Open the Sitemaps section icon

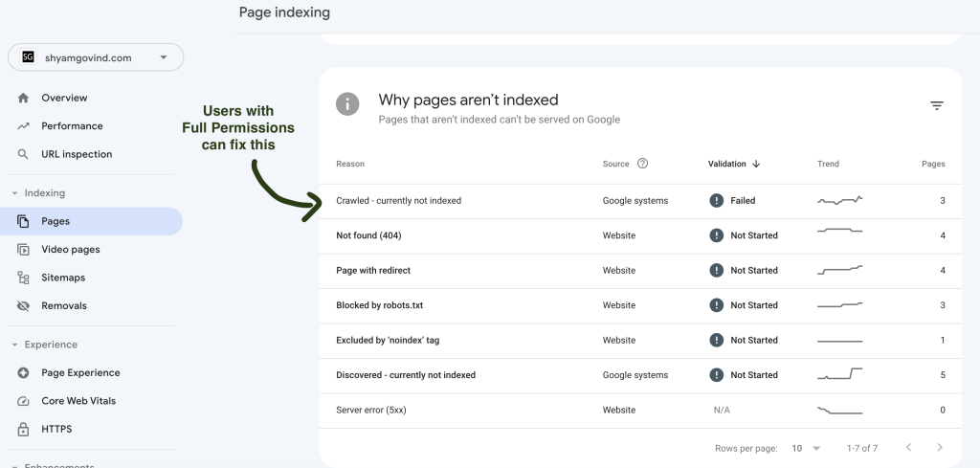[x=23, y=278]
